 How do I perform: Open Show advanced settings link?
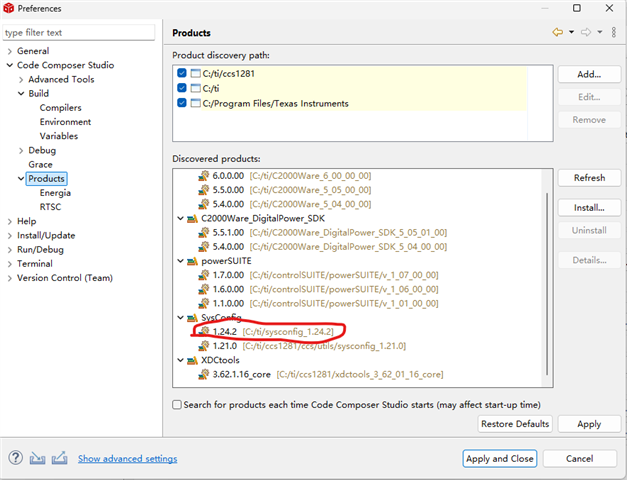click(x=128, y=458)
